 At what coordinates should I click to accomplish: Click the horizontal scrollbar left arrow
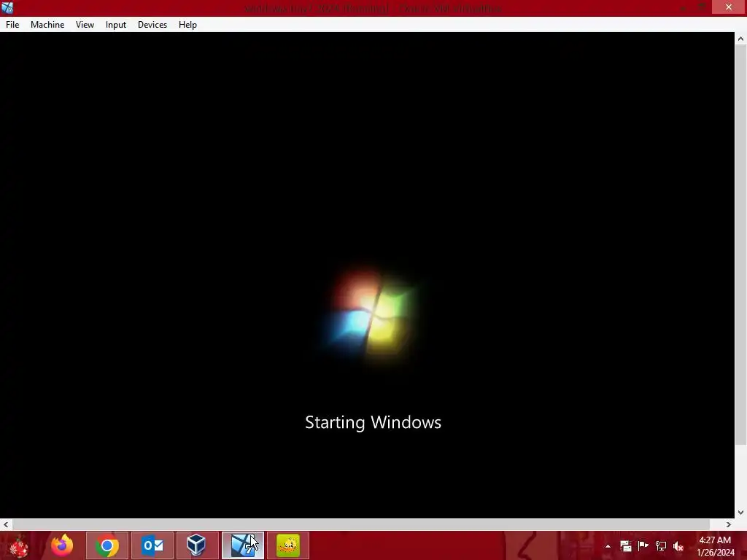pyautogui.click(x=6, y=524)
